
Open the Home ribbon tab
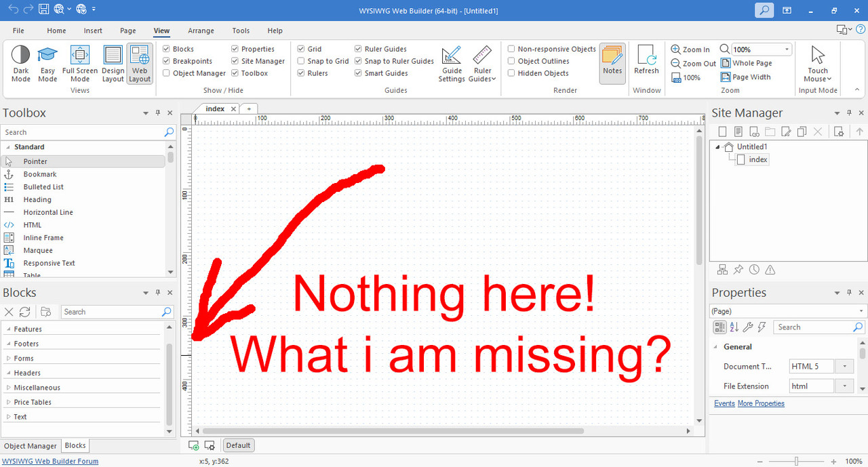(x=56, y=31)
